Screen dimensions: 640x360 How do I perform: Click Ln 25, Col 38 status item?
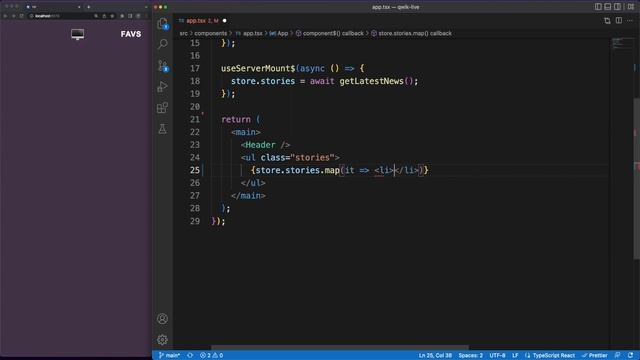pos(435,356)
